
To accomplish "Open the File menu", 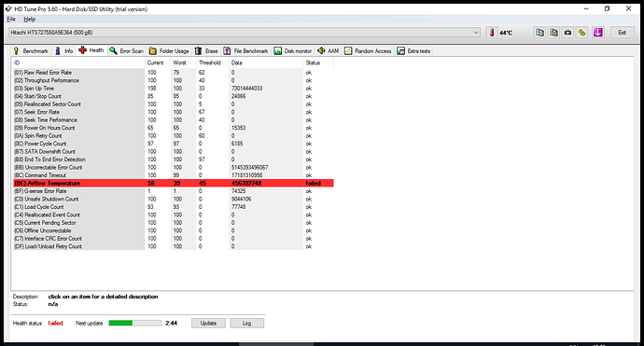I will pos(11,20).
